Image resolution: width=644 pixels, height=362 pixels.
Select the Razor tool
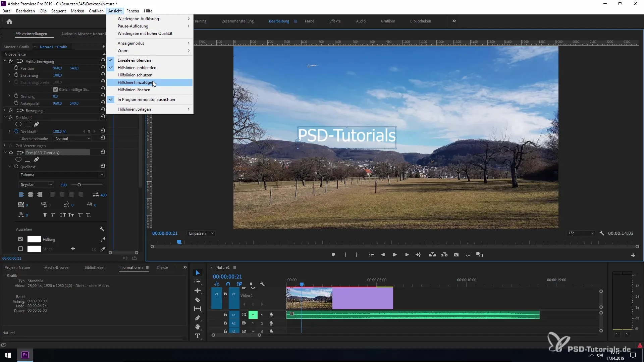tap(198, 300)
